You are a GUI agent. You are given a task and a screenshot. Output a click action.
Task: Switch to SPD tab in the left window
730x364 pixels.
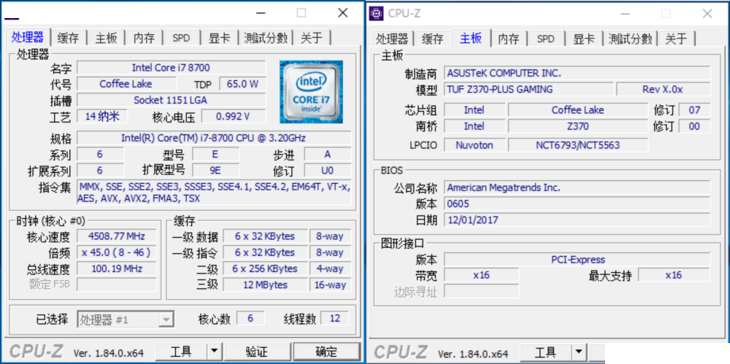pos(181,38)
